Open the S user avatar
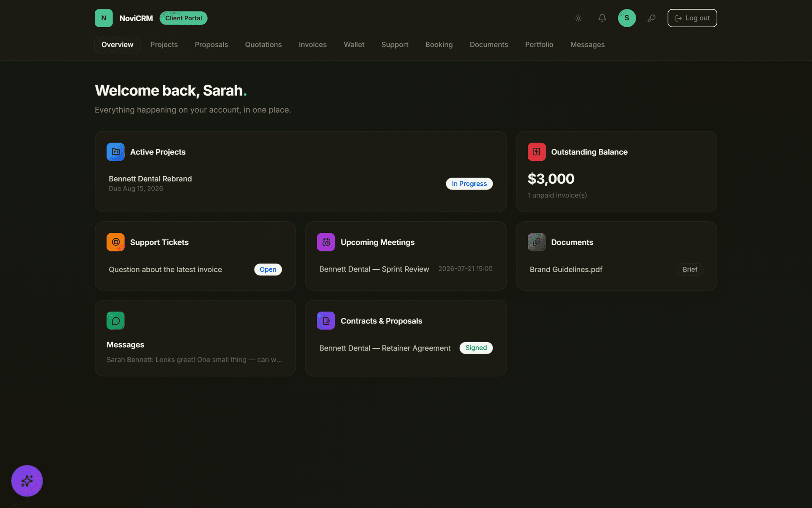This screenshot has width=812, height=508. (627, 18)
